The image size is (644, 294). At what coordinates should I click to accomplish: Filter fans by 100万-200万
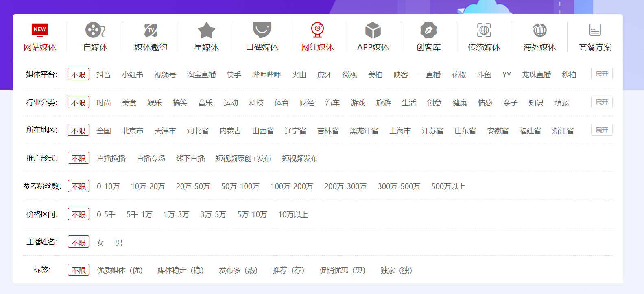(292, 187)
